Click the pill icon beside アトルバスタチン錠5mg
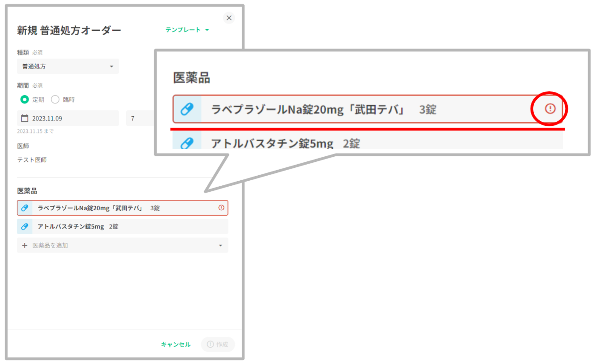 [25, 227]
